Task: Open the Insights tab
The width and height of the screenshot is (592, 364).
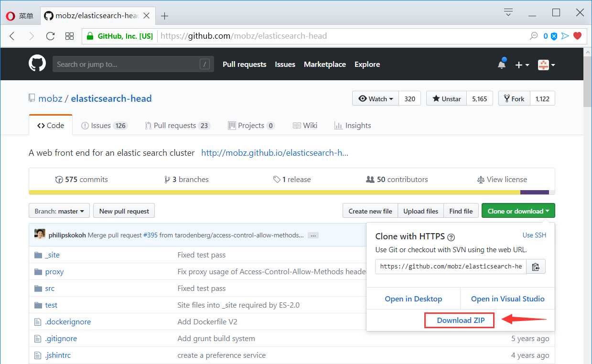Action: pyautogui.click(x=353, y=126)
